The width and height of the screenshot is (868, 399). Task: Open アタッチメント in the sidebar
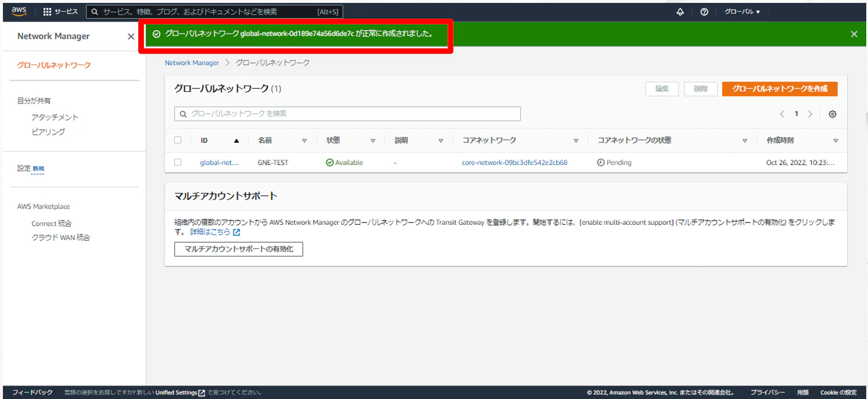tap(55, 117)
